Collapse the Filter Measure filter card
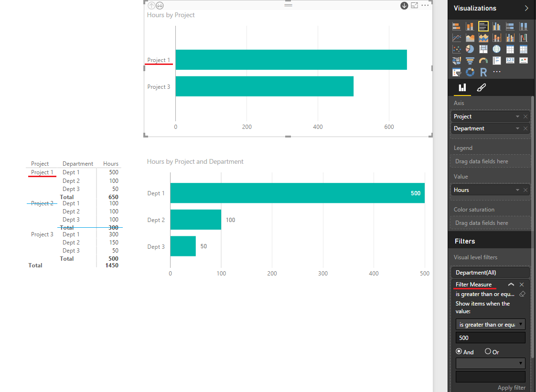This screenshot has width=536, height=392. 511,285
